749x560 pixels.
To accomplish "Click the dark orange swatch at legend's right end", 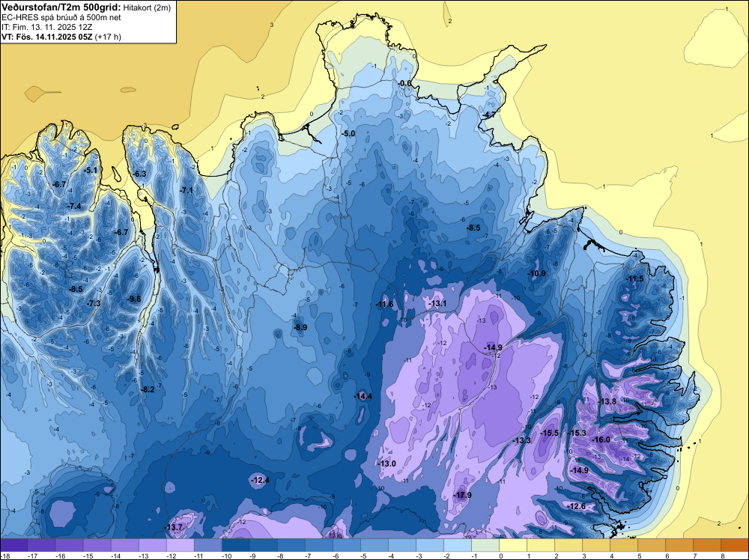I will 735,545.
